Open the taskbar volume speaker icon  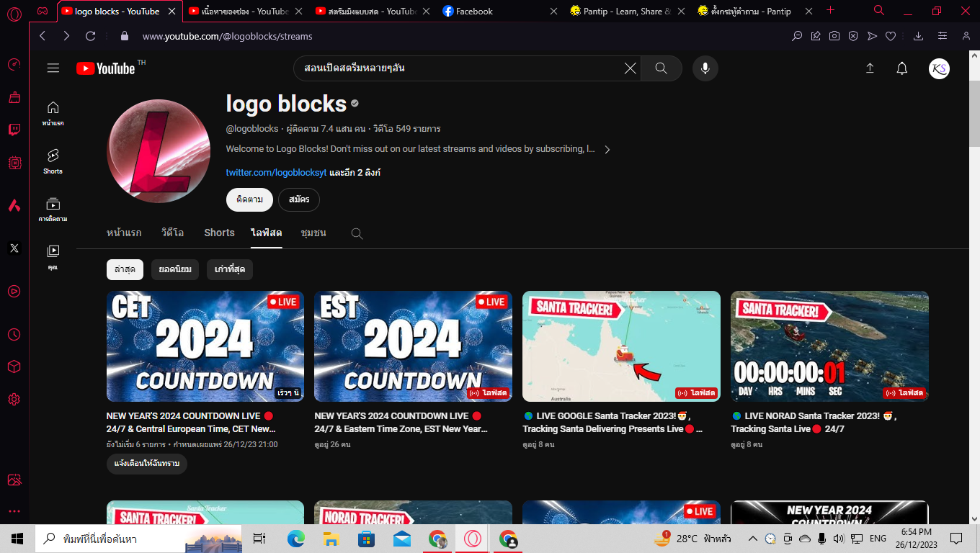pos(838,539)
